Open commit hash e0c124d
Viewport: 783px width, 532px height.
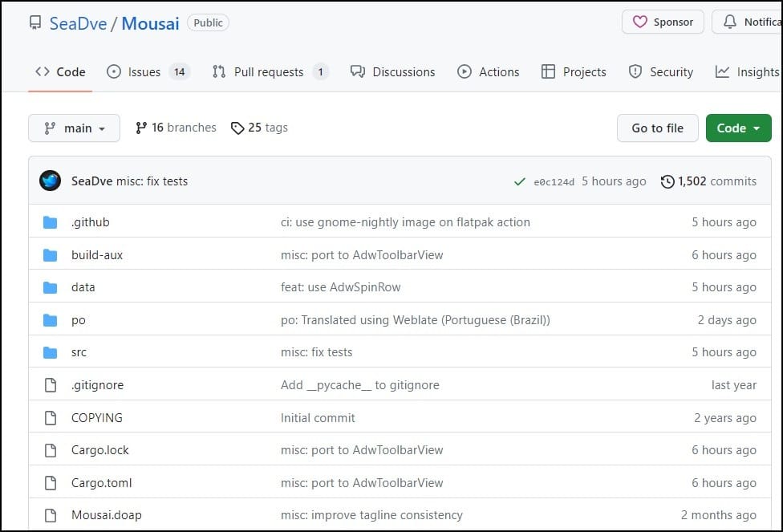point(554,182)
